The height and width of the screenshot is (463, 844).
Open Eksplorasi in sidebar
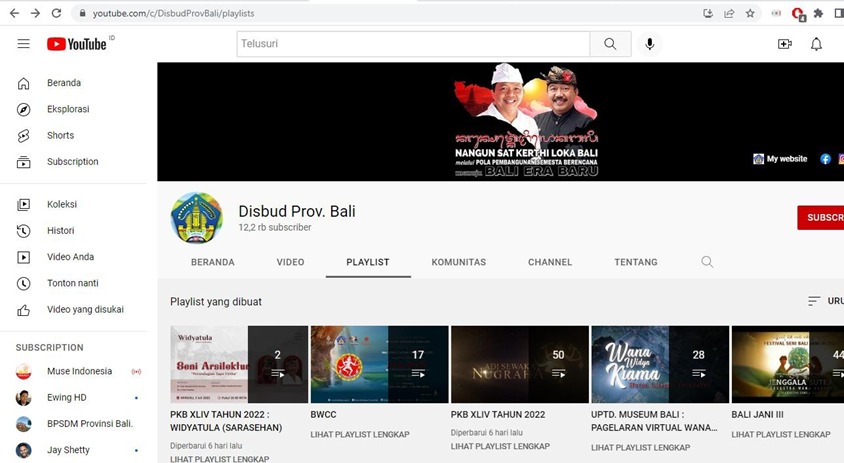coord(68,109)
